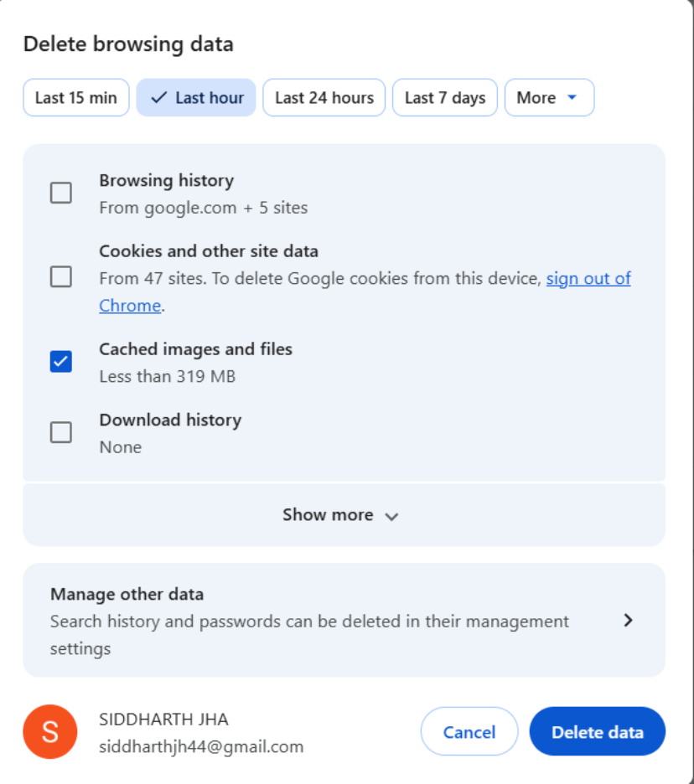Click the Download history label text
694x784 pixels.
(x=170, y=420)
